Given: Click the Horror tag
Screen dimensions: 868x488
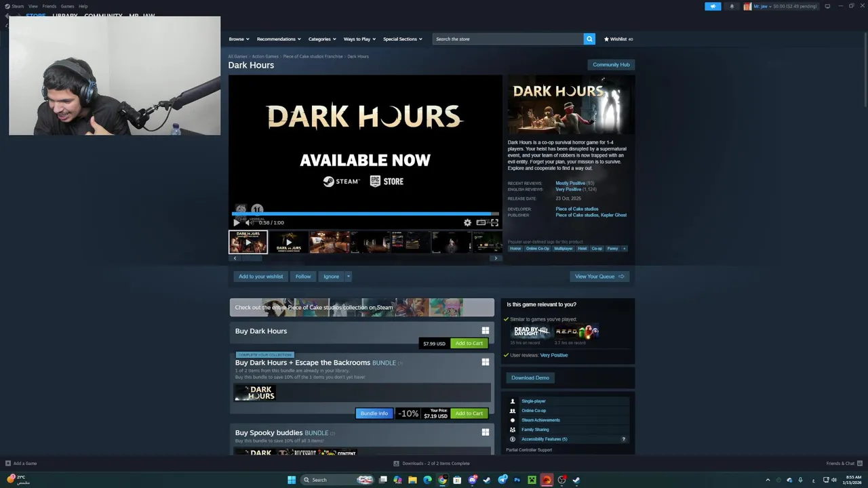Looking at the screenshot, I should tap(515, 249).
